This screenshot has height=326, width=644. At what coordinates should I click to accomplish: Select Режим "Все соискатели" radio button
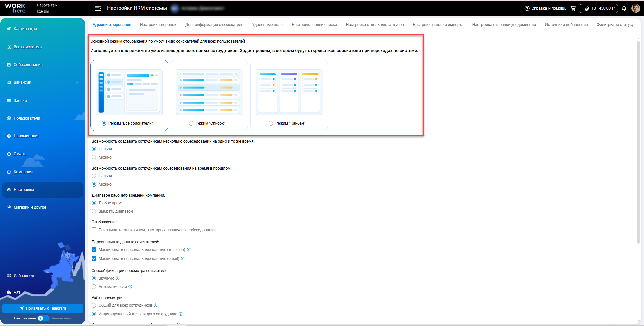104,123
